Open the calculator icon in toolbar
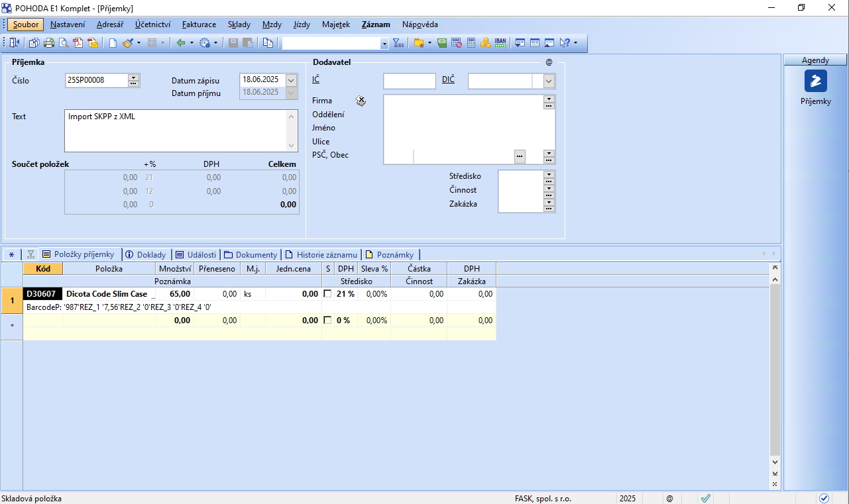 pyautogui.click(x=471, y=43)
